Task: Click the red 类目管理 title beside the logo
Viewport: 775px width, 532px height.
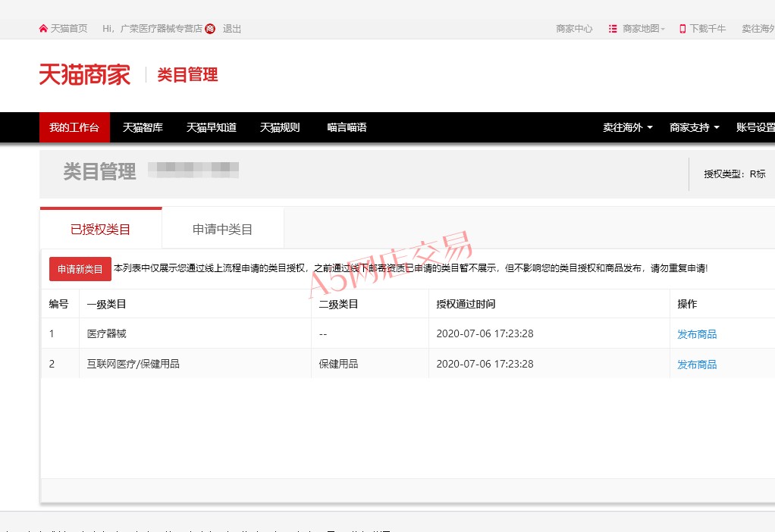Action: (188, 74)
